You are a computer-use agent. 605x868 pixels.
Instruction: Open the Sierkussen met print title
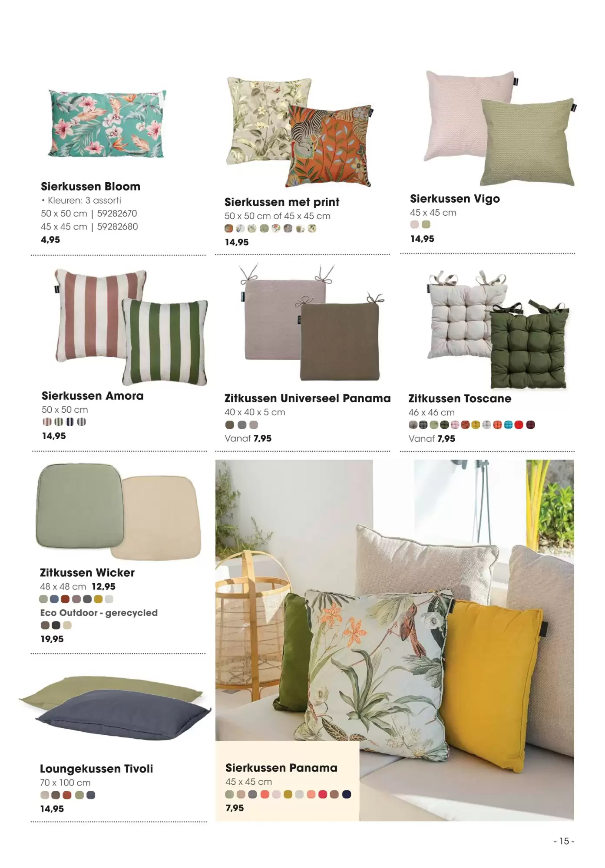[x=282, y=202]
